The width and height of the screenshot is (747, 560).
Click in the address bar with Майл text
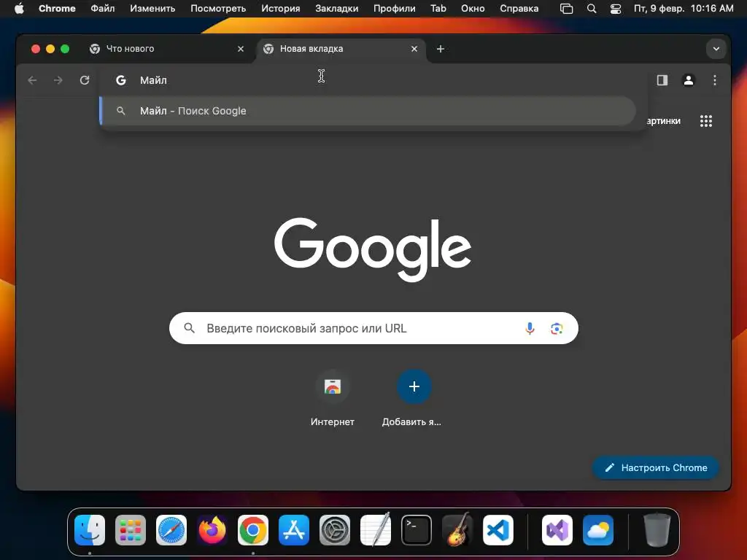tap(371, 80)
